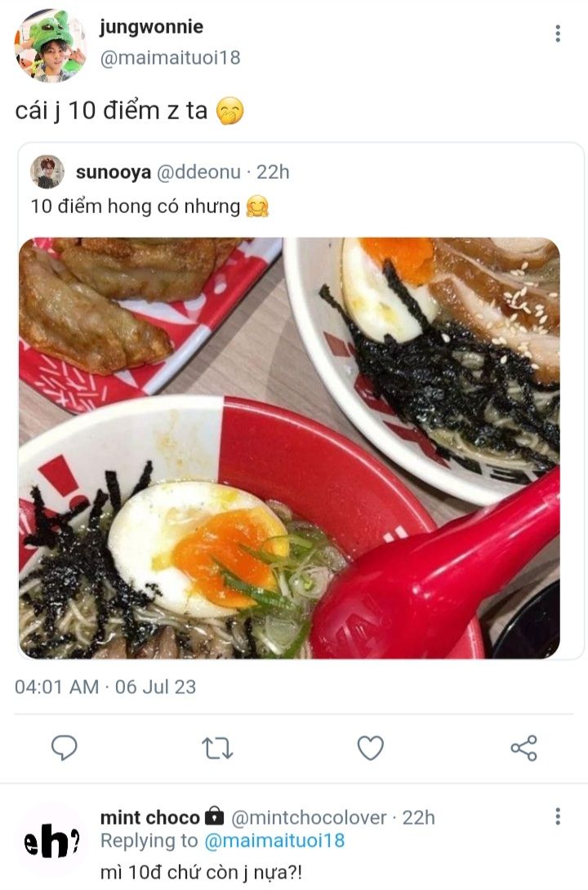Open sunooya small profile avatar
Screen dimensions: 588x890
[x=47, y=171]
